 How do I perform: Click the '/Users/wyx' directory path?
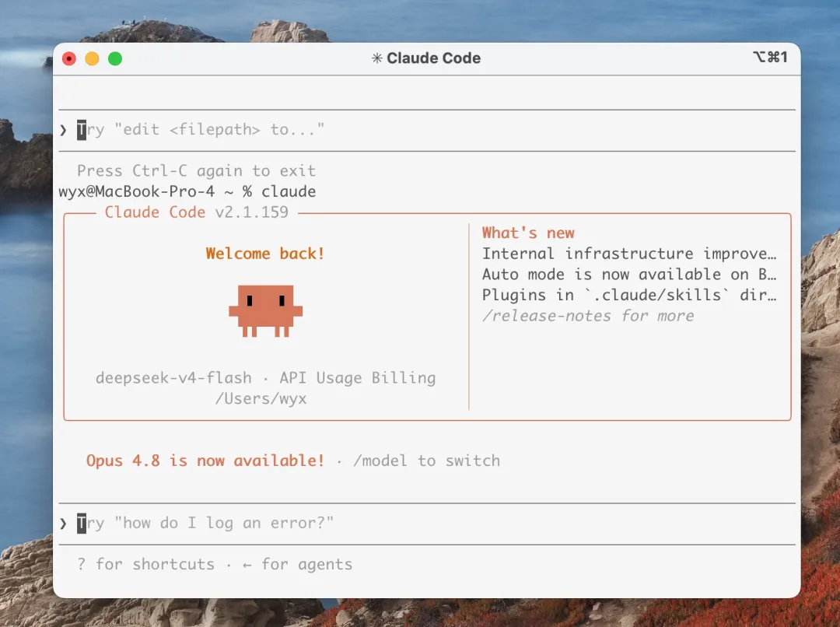(x=261, y=399)
